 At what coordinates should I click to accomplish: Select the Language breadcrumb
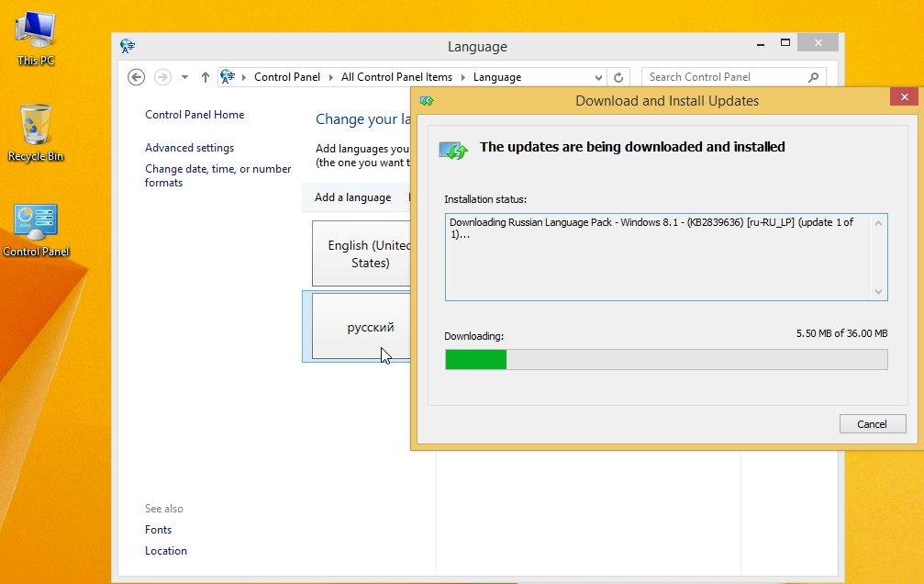[497, 77]
